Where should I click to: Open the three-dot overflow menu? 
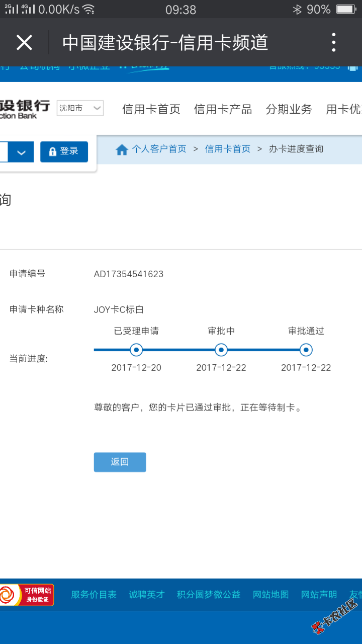333,43
